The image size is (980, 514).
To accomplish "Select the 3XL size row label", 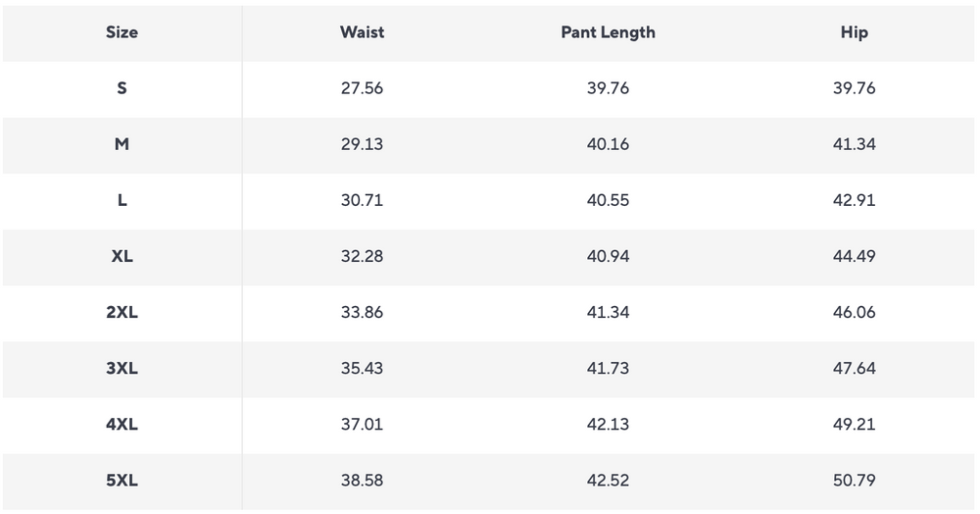I will [122, 369].
